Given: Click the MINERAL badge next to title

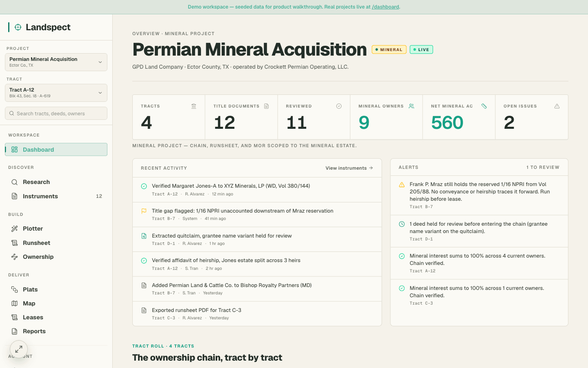Looking at the screenshot, I should click(x=389, y=49).
